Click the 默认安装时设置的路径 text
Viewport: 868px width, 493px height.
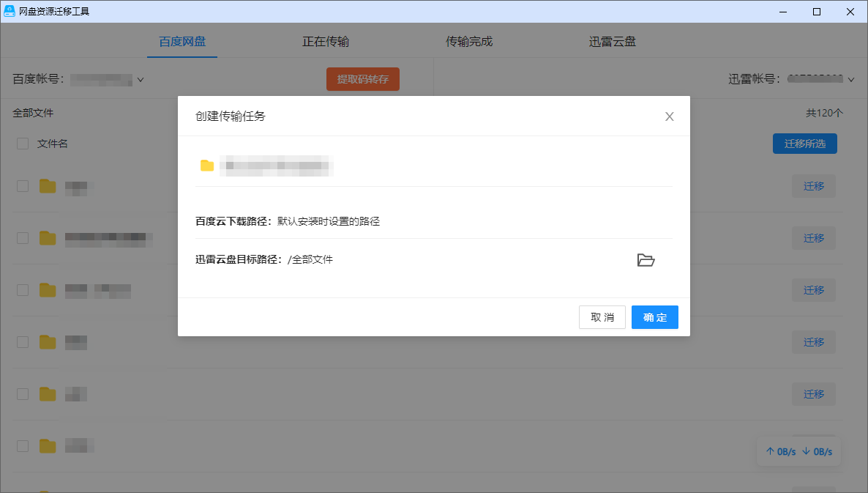click(329, 221)
